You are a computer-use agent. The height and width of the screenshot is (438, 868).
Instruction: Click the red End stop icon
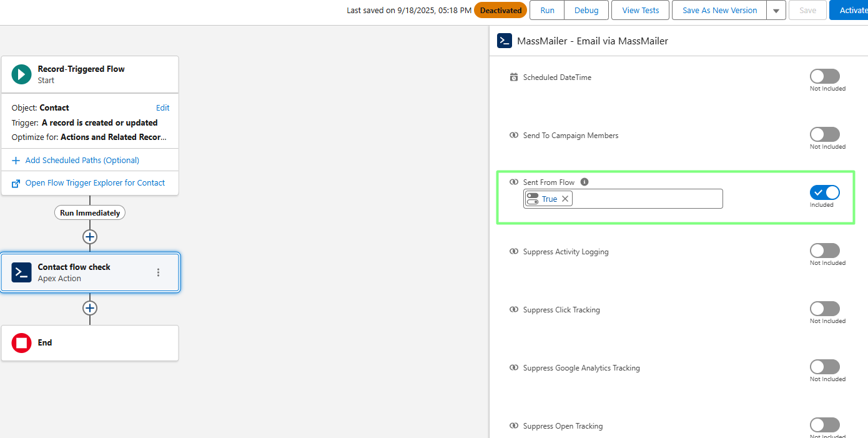tap(22, 343)
